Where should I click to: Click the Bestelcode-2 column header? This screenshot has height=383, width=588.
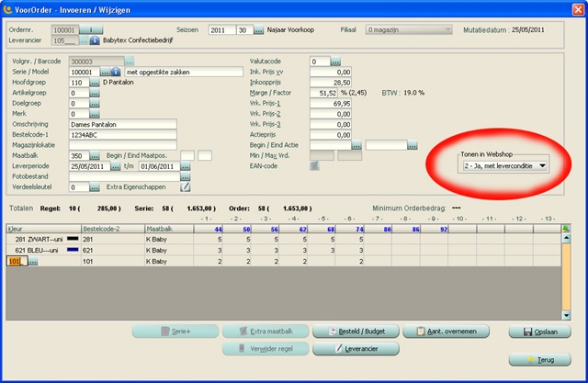pyautogui.click(x=113, y=229)
